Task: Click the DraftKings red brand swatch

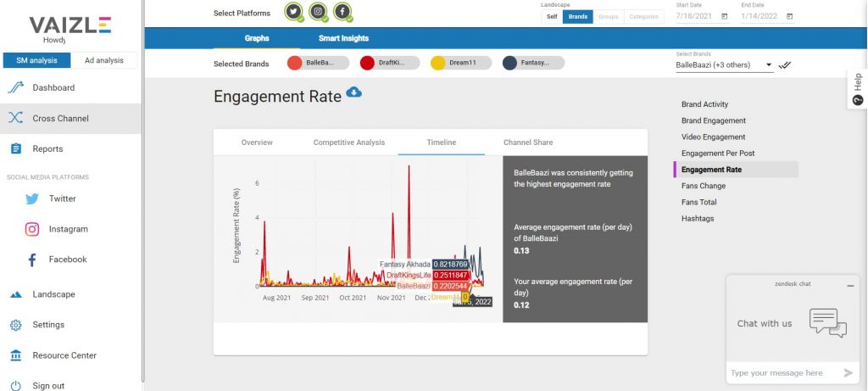Action: point(367,63)
